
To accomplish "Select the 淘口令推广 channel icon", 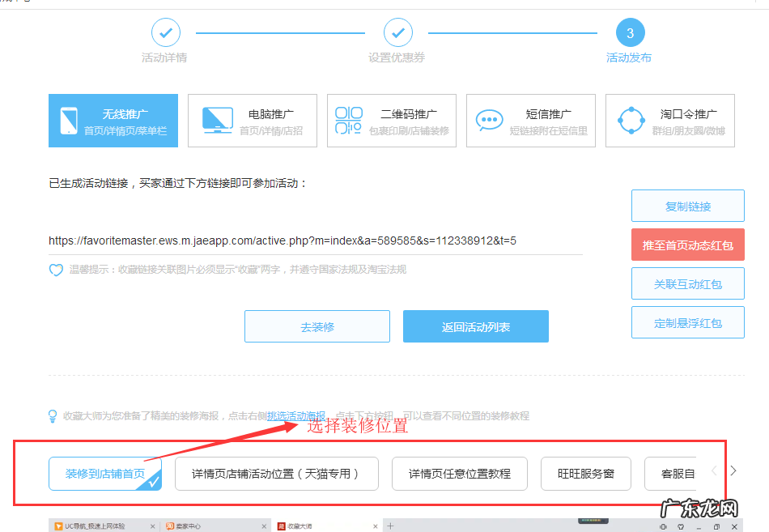I will pos(631,120).
